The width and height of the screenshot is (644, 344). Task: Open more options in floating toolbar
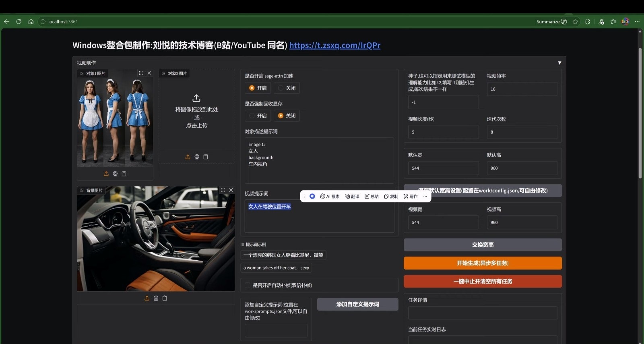tap(425, 196)
